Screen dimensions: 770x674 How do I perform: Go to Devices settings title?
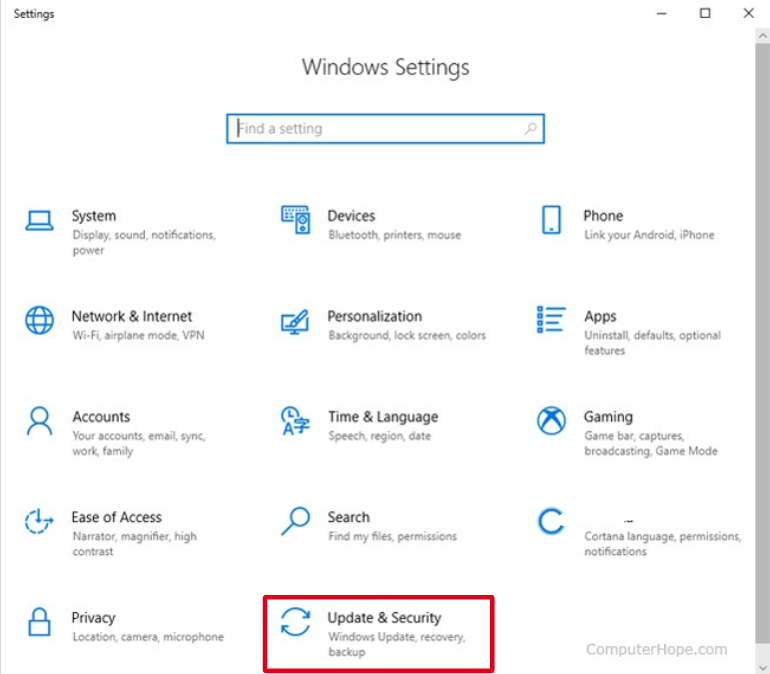pos(351,216)
